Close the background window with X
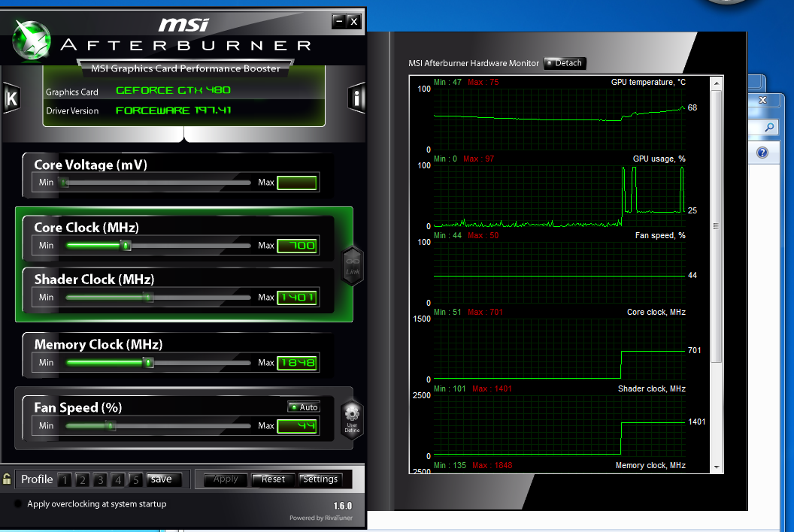 coord(762,100)
